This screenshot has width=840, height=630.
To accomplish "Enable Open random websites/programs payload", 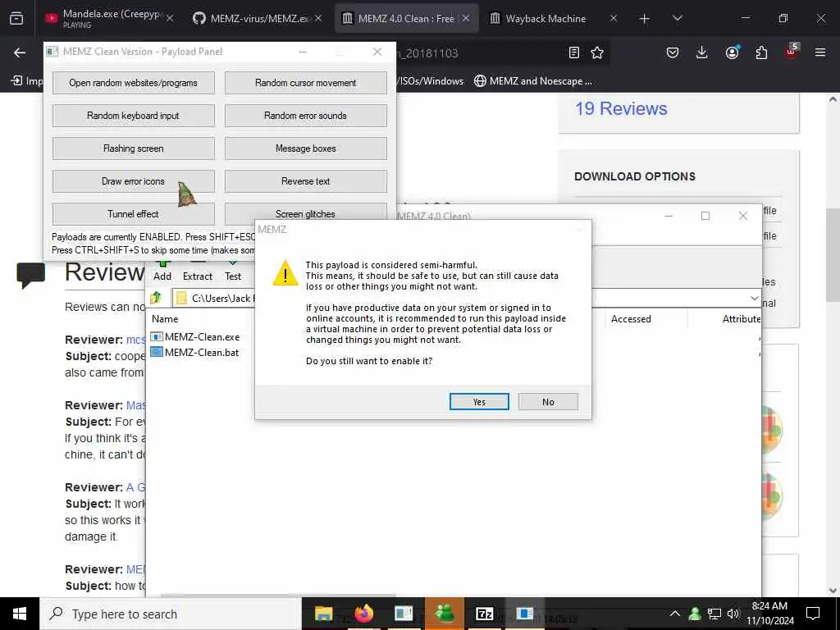I will tap(134, 83).
